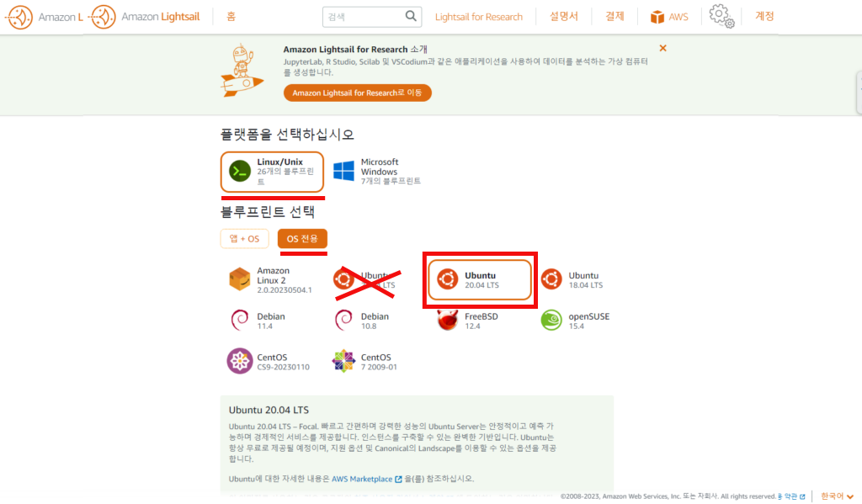
Task: Open the 설명서 menu item
Action: click(x=563, y=17)
